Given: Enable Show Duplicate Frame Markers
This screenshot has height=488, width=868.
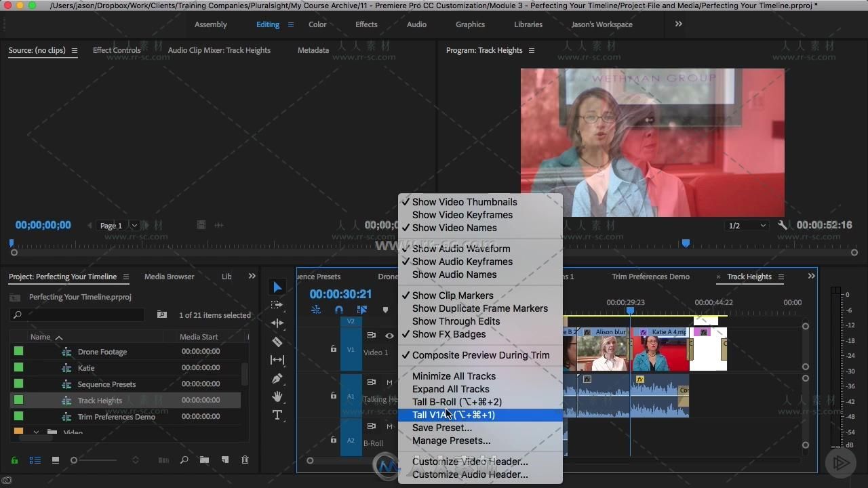Looking at the screenshot, I should coord(480,308).
